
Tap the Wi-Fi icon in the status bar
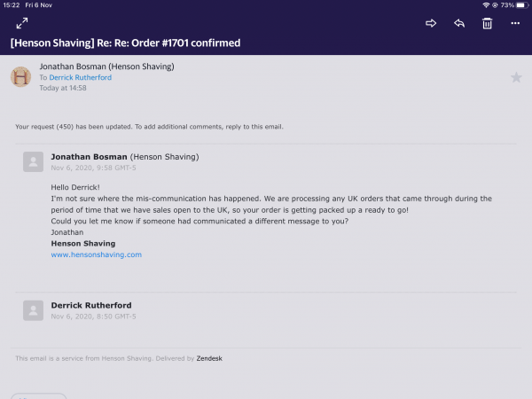click(486, 5)
